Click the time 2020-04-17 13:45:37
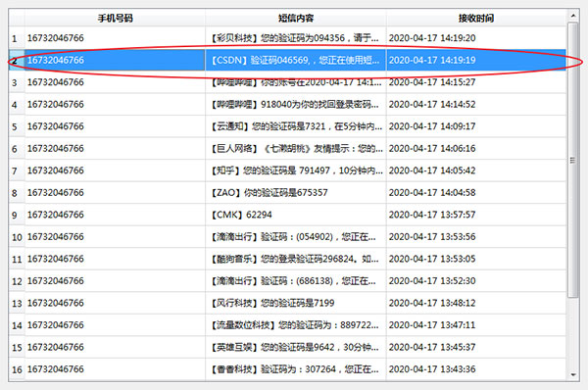The width and height of the screenshot is (588, 390). pyautogui.click(x=432, y=347)
